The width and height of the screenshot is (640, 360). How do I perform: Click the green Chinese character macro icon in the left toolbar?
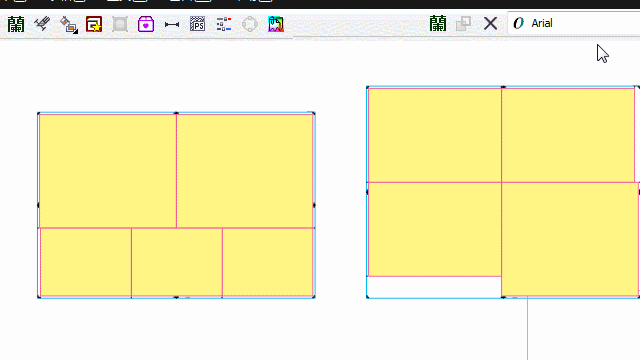coord(16,24)
